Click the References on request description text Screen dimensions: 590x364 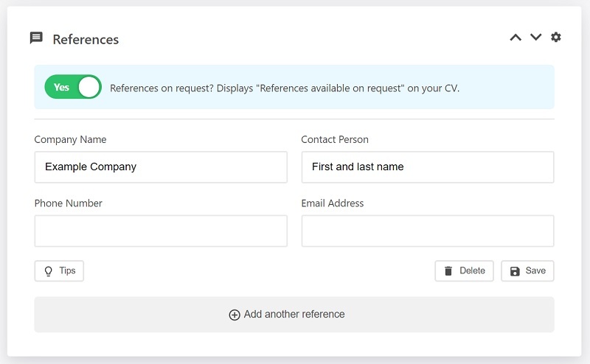coord(285,88)
